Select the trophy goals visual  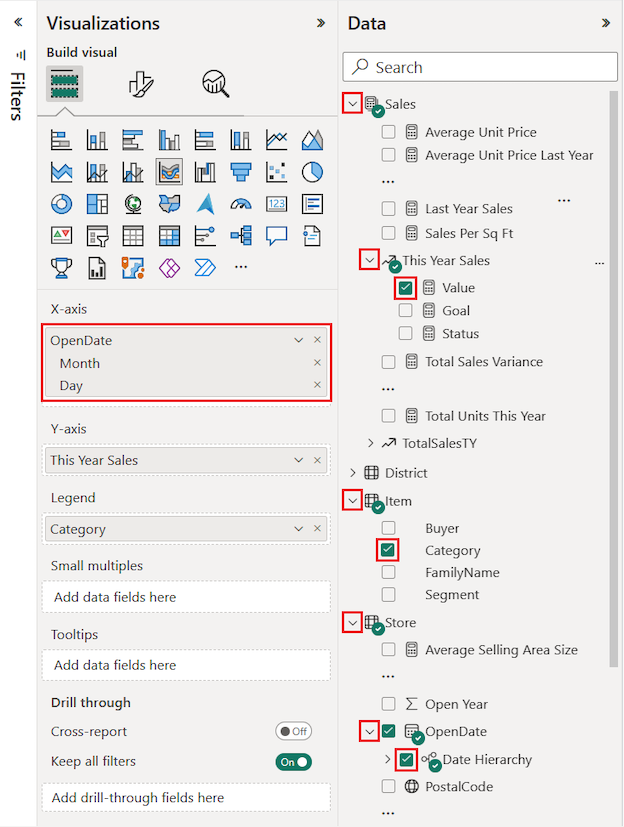[x=61, y=267]
